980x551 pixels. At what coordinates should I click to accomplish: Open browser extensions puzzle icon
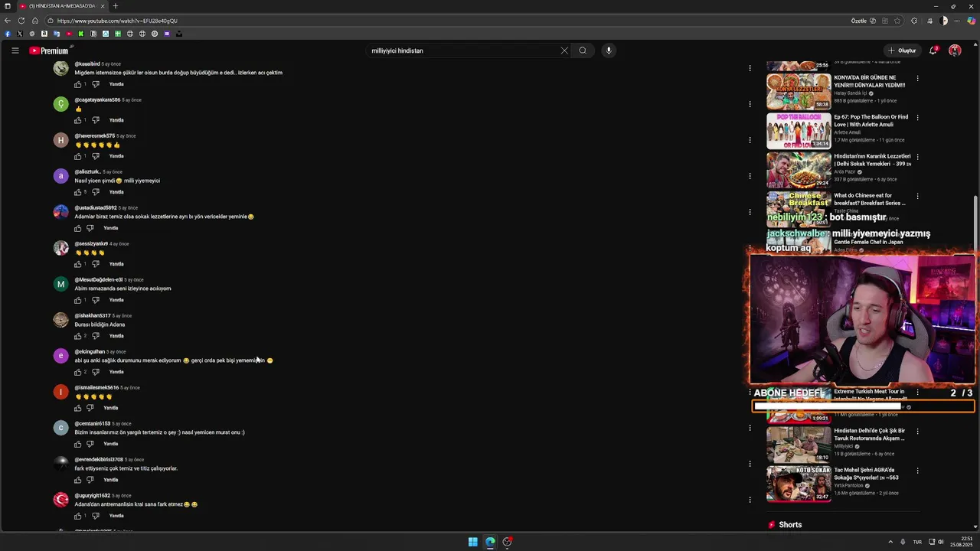tap(914, 21)
